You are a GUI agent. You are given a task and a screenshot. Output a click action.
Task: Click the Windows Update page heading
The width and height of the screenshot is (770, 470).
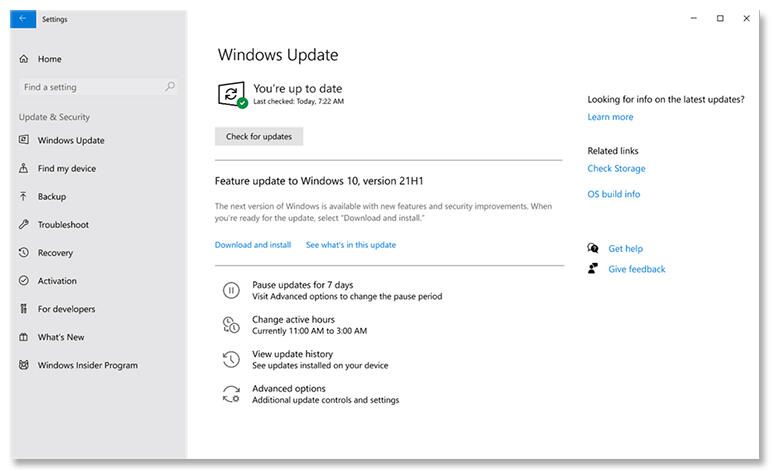click(278, 55)
